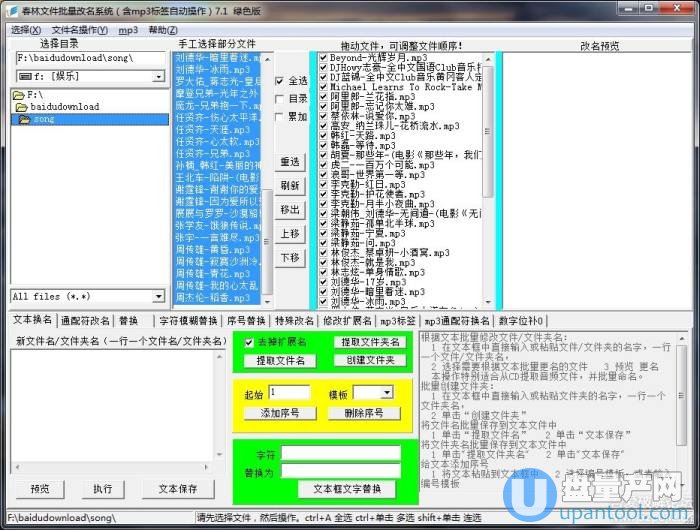The image size is (700, 530).
Task: Click the checked file list vertical scrollbar
Action: click(488, 180)
